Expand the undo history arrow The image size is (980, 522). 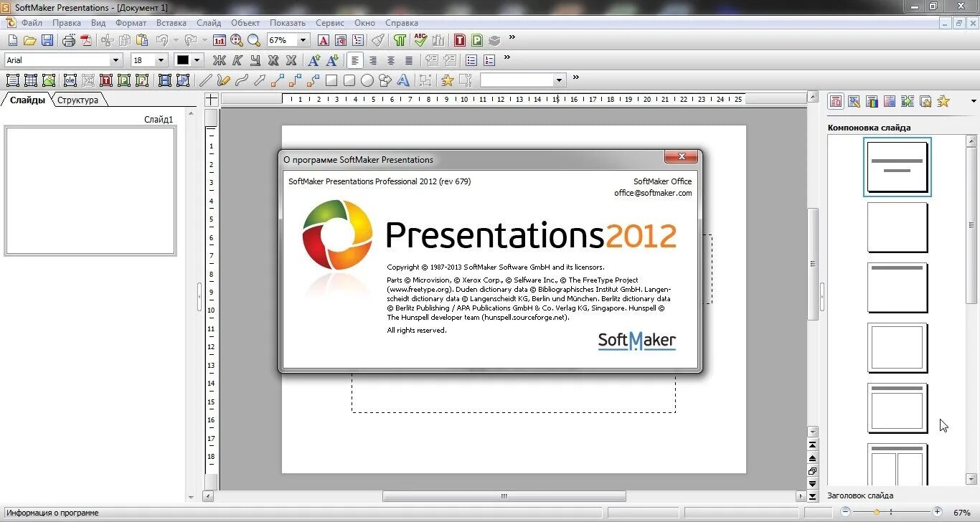tap(176, 40)
